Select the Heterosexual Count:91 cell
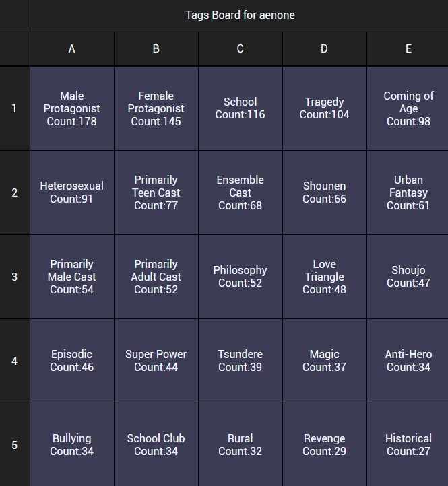The width and height of the screenshot is (448, 486). [72, 193]
